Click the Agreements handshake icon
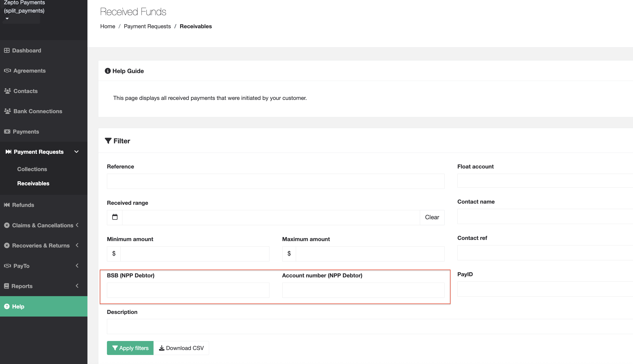The image size is (633, 364). click(x=7, y=71)
